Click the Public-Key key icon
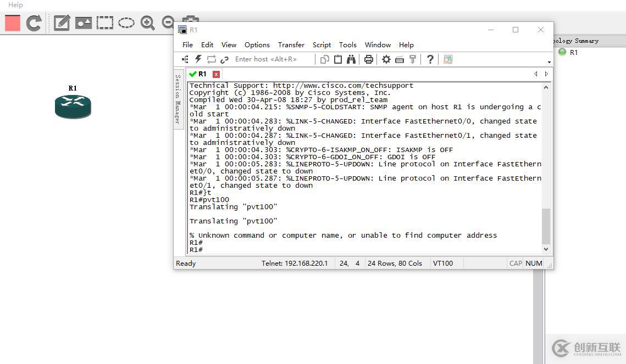 coord(413,59)
